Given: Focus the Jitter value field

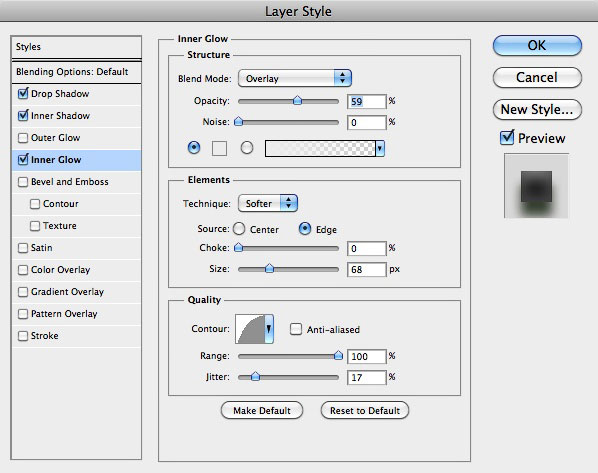Looking at the screenshot, I should click(x=367, y=378).
